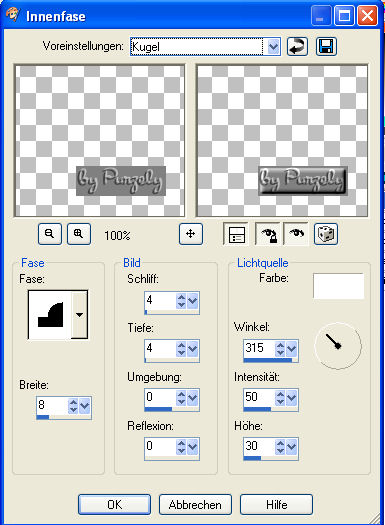Toggle auto proof eye with lock
385x525 pixels.
[268, 234]
